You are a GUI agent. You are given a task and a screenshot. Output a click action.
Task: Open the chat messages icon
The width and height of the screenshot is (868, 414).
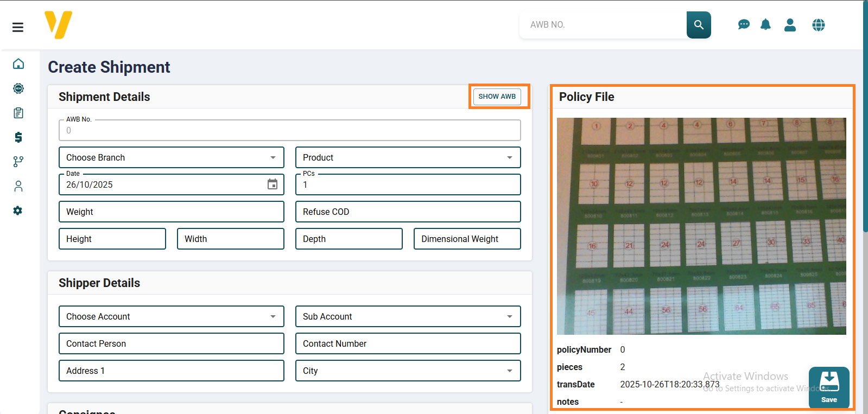click(x=744, y=25)
